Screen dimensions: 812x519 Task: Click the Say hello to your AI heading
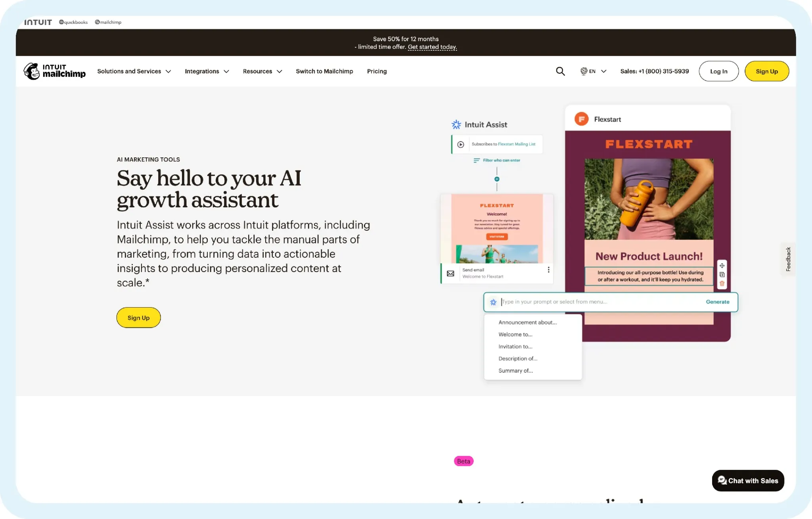(x=209, y=189)
